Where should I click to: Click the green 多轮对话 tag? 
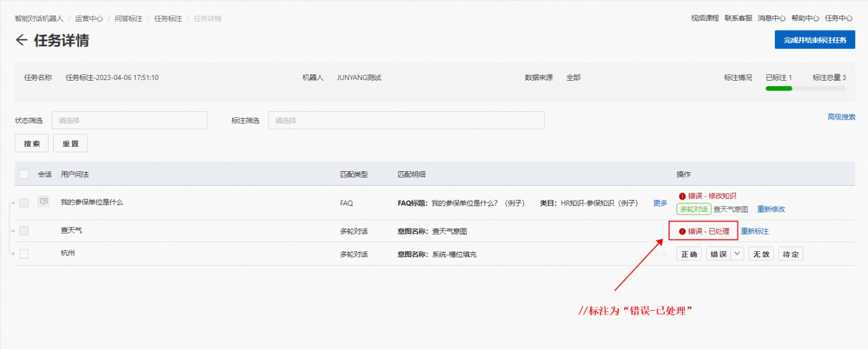[x=694, y=210]
